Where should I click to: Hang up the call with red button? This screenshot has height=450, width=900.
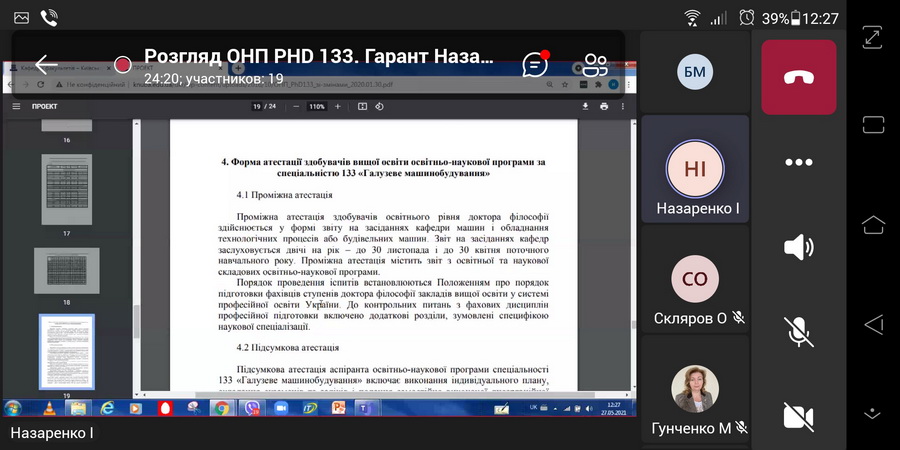click(x=798, y=78)
